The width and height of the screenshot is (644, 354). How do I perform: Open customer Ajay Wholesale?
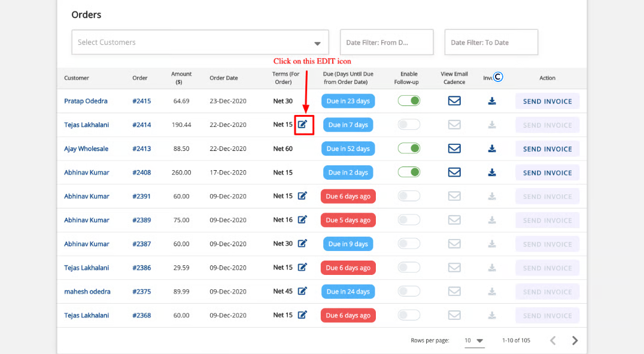click(86, 149)
